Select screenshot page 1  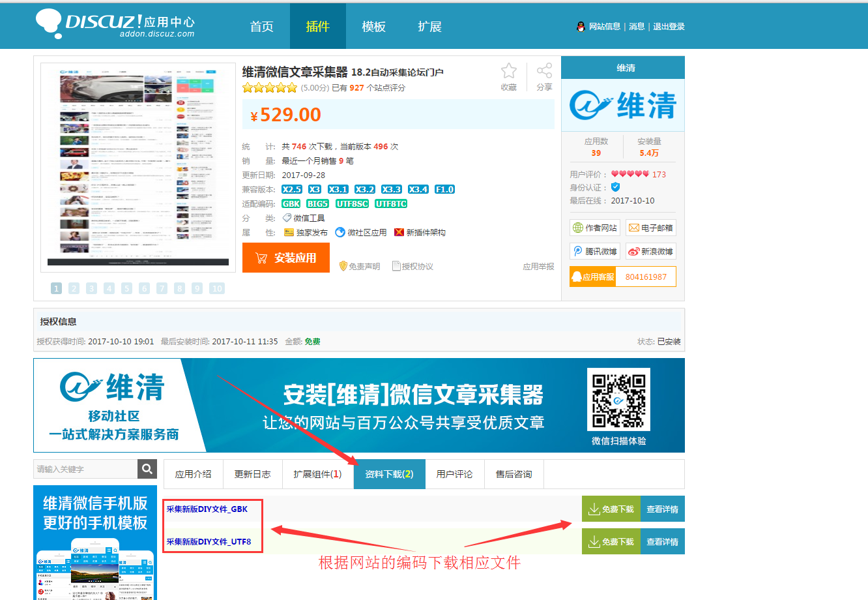[x=57, y=288]
